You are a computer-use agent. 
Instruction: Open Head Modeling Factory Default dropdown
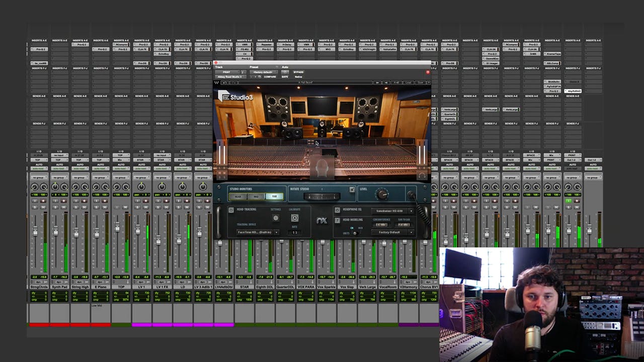click(392, 232)
